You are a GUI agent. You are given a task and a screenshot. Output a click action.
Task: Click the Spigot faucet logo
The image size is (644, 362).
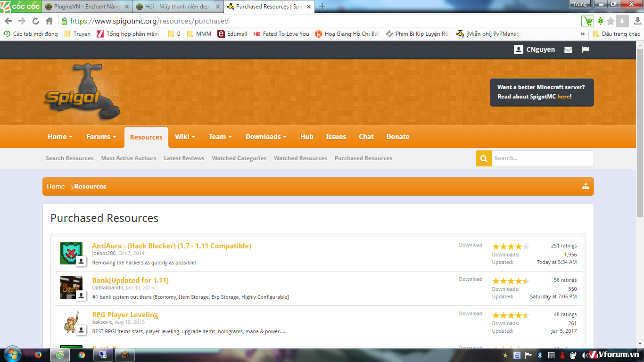tap(83, 92)
